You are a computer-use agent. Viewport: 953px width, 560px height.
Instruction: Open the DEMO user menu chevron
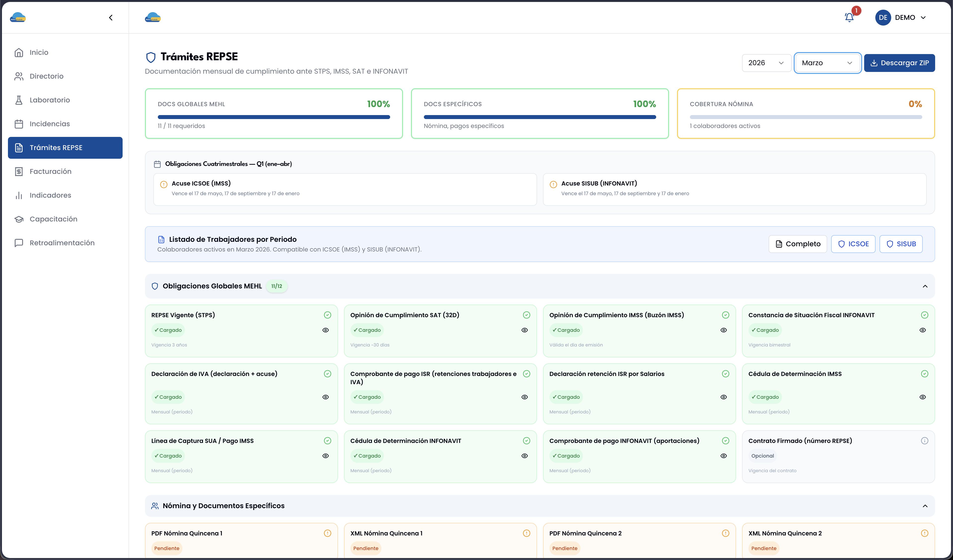pyautogui.click(x=923, y=17)
